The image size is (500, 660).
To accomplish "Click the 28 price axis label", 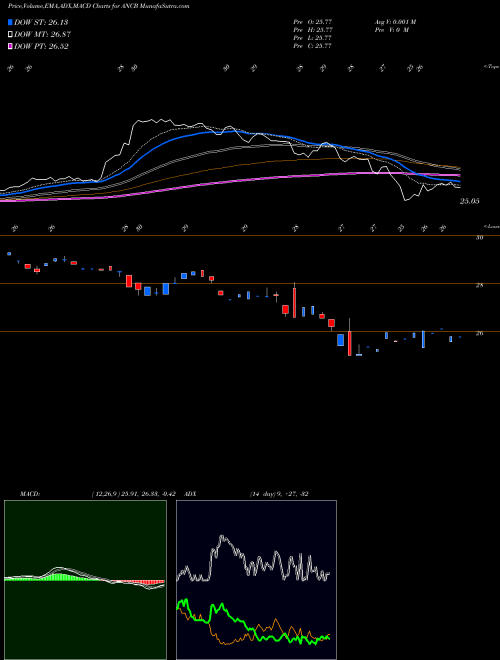I will 479,285.
